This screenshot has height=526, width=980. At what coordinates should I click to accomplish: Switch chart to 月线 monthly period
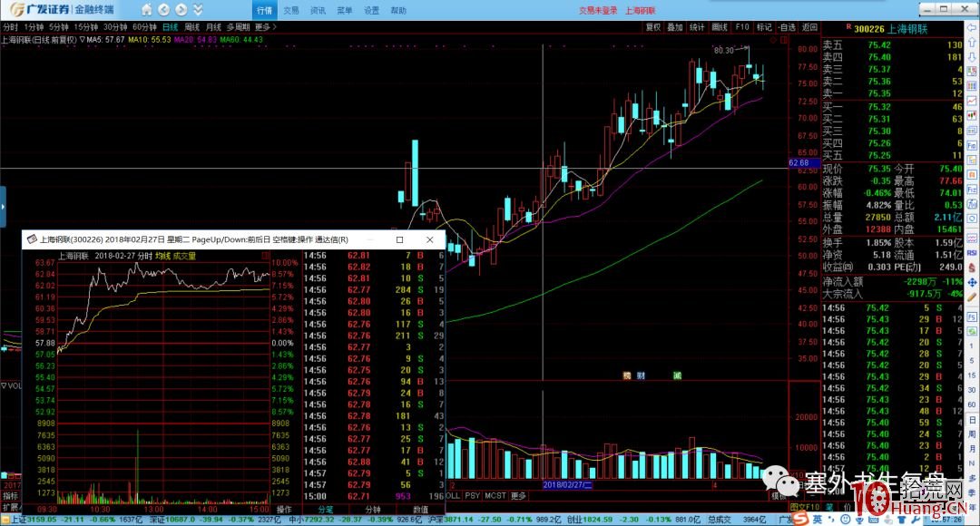click(x=214, y=27)
